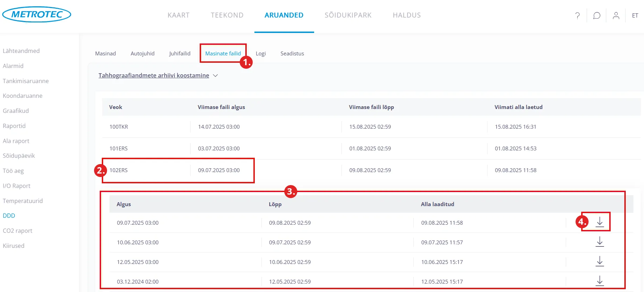Expand Tahhograafiandmete arhiivi koostamine section
The height and width of the screenshot is (292, 644).
tap(158, 75)
